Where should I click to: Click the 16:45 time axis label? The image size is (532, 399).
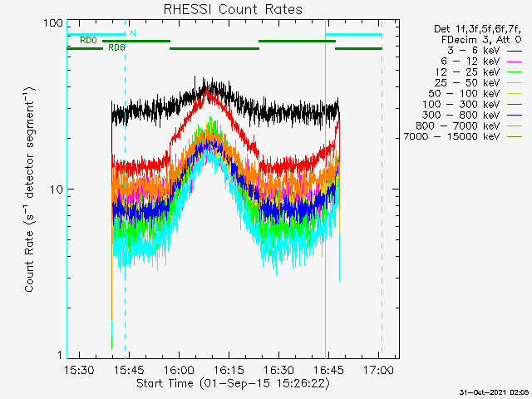328,370
